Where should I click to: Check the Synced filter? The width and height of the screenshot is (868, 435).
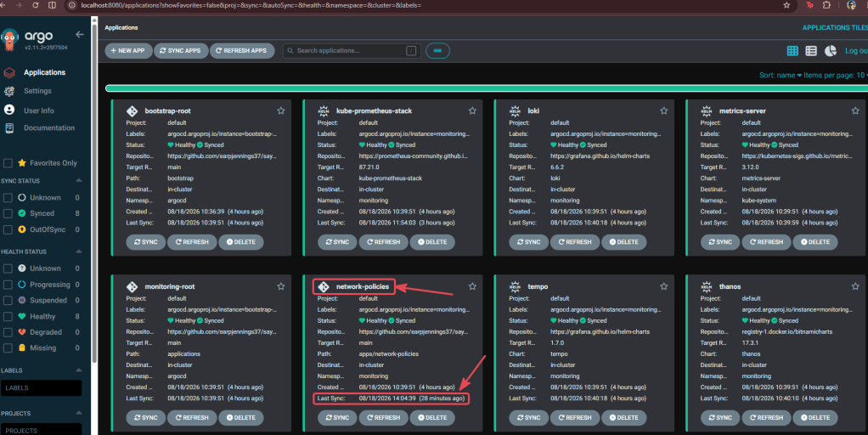8,213
